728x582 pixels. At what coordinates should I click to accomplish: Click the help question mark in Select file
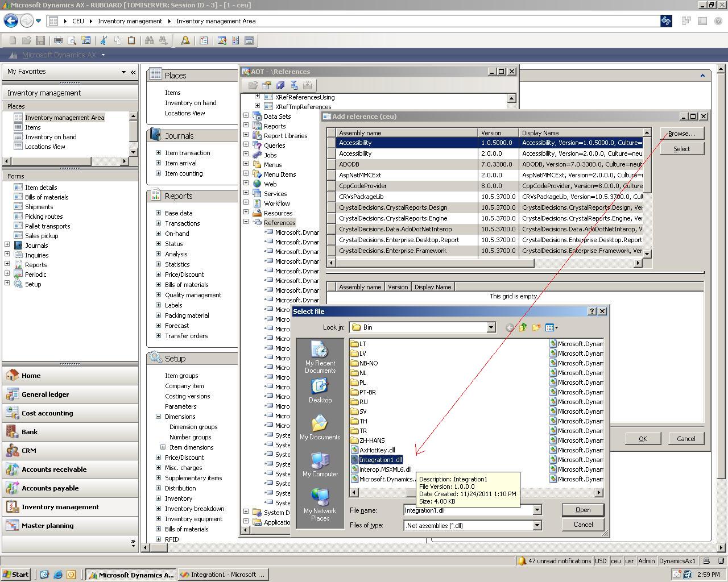coord(592,311)
